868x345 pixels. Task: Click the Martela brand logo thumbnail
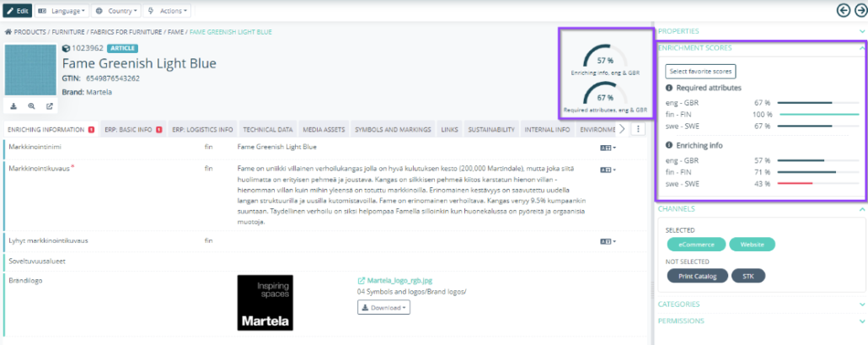265,302
